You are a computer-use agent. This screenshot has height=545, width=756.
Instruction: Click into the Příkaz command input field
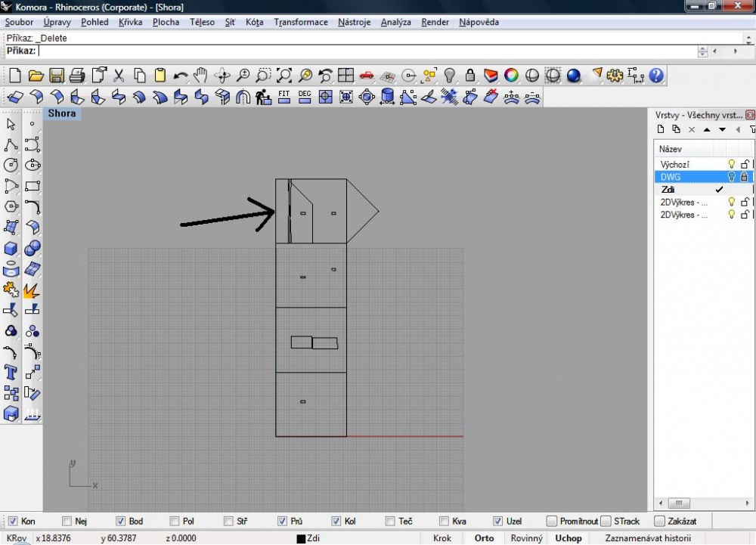tap(367, 51)
